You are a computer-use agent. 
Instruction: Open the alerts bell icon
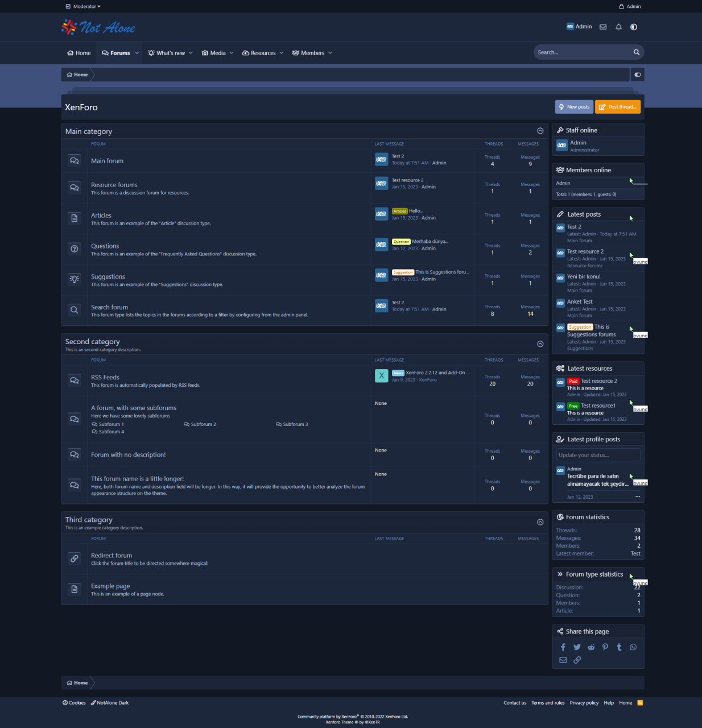[x=618, y=27]
